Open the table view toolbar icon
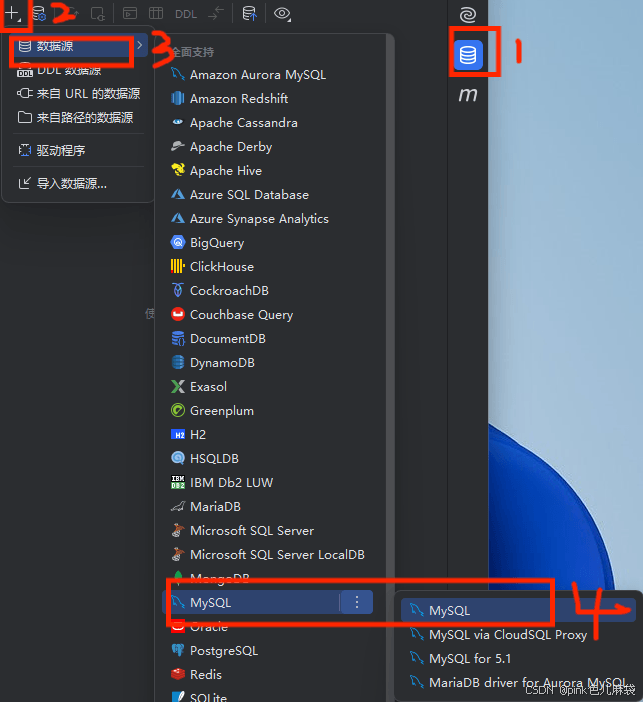643x702 pixels. 156,13
